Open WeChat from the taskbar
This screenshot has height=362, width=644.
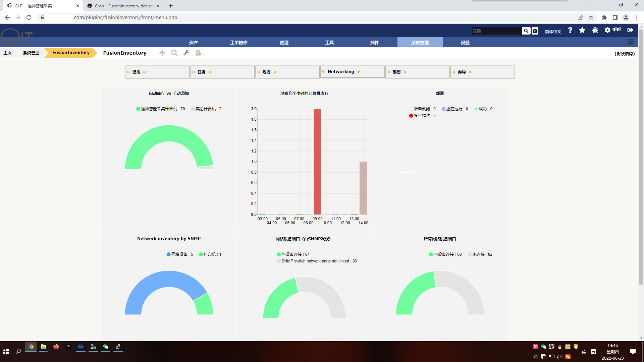(106, 347)
